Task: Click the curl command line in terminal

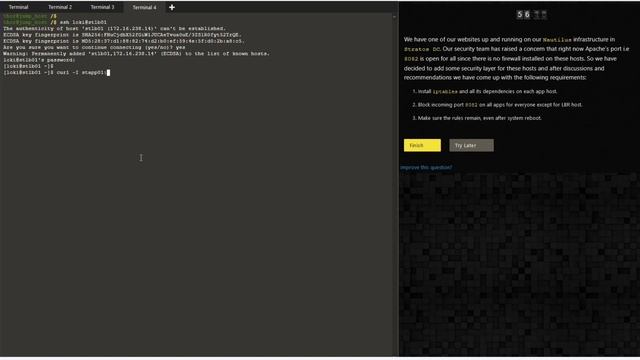Action: tap(57, 72)
